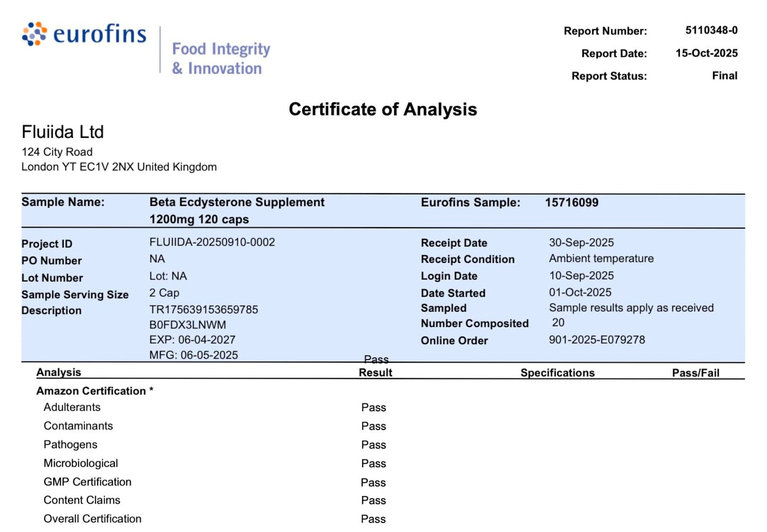The image size is (767, 532).
Task: Select "Sample results apply as received"
Action: coord(631,308)
